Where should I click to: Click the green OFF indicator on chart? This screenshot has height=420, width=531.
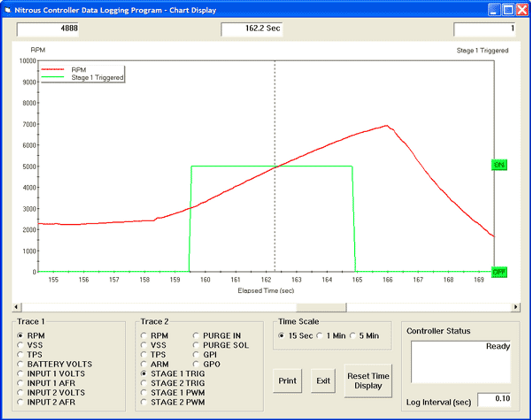coord(499,272)
